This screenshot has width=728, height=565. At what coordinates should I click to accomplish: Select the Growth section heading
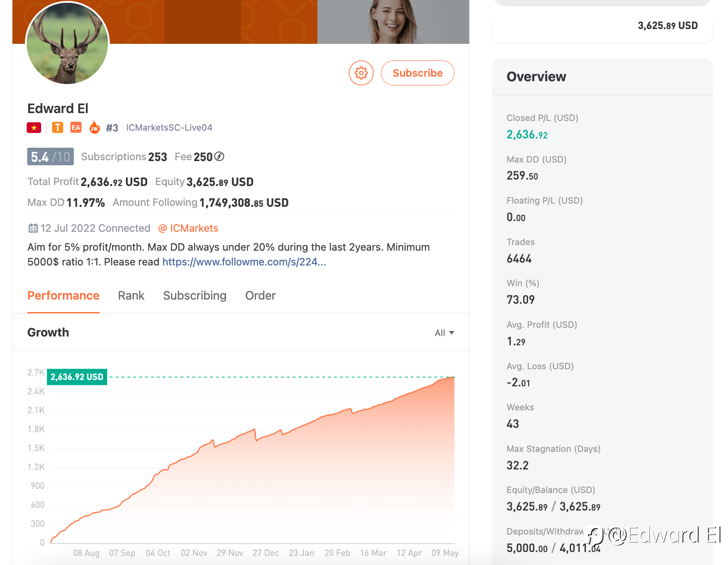coord(48,332)
